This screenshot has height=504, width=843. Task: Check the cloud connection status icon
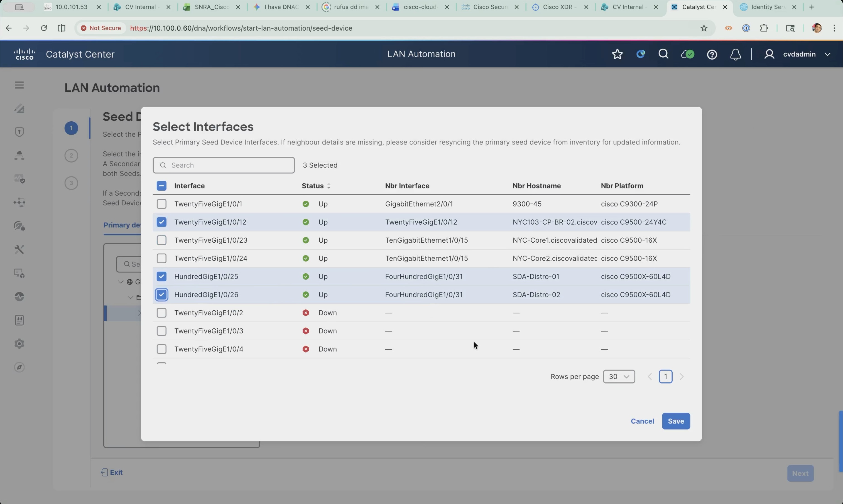[688, 54]
